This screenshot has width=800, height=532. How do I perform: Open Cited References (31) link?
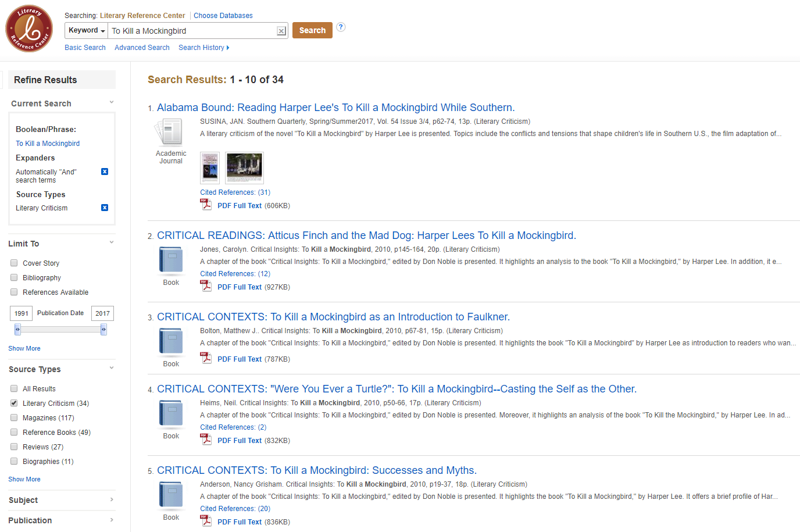(x=235, y=192)
